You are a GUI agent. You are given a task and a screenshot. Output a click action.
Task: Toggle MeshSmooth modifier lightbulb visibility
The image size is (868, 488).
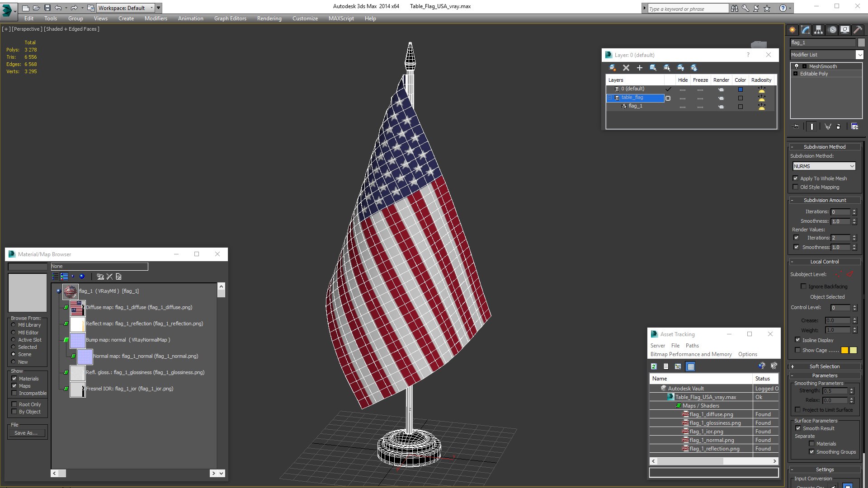pyautogui.click(x=797, y=66)
